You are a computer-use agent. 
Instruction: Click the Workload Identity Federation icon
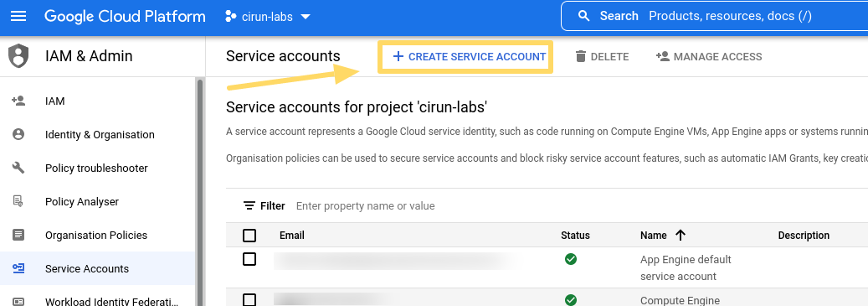18,302
